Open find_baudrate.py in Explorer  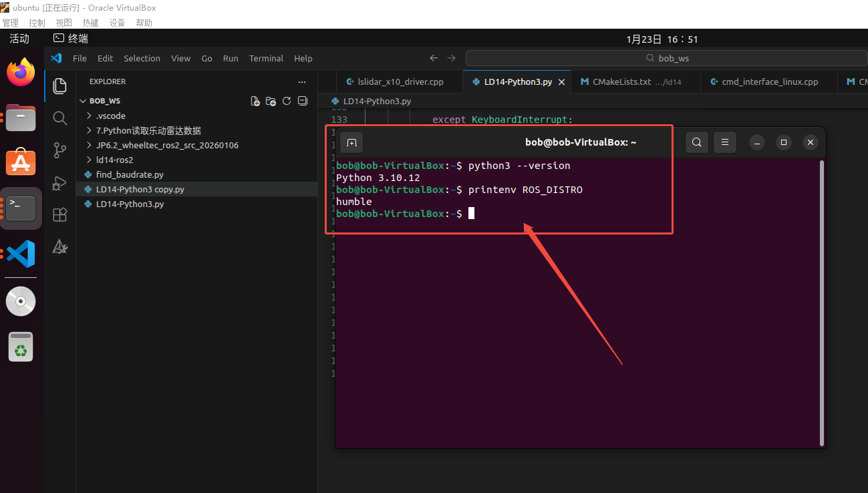tap(130, 174)
